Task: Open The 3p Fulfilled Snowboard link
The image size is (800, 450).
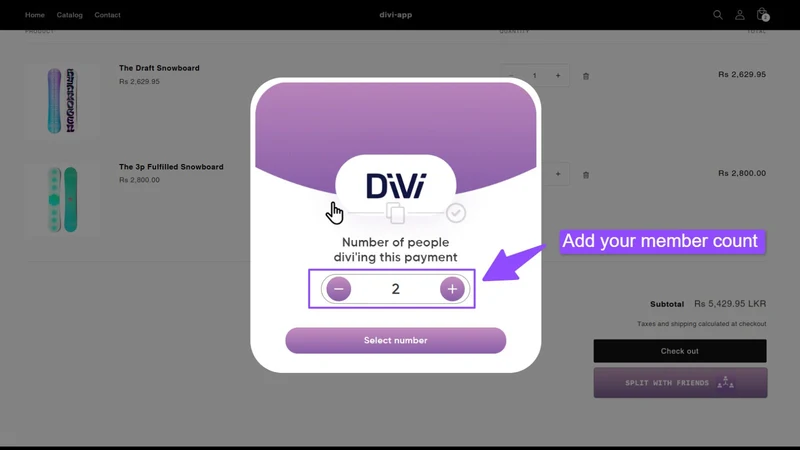Action: (171, 167)
